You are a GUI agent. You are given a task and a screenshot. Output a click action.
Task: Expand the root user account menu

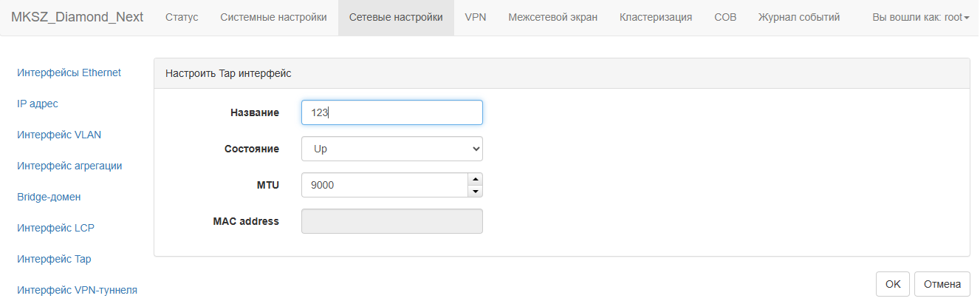pos(921,17)
